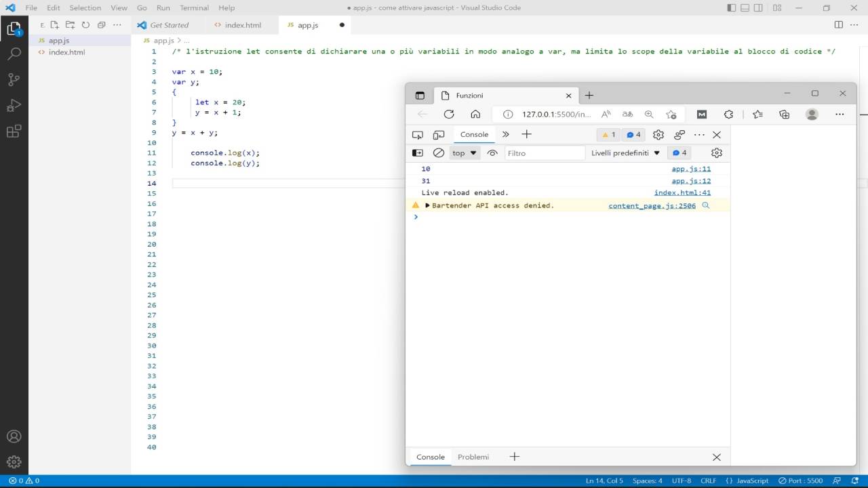868x488 pixels.
Task: Toggle Split Editor in VS Code
Action: point(838,24)
